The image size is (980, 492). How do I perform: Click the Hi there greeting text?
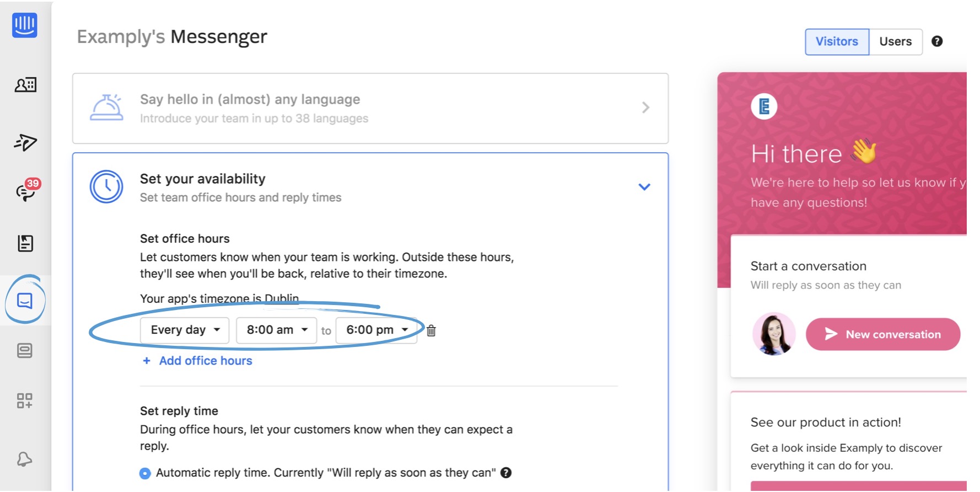coord(796,154)
